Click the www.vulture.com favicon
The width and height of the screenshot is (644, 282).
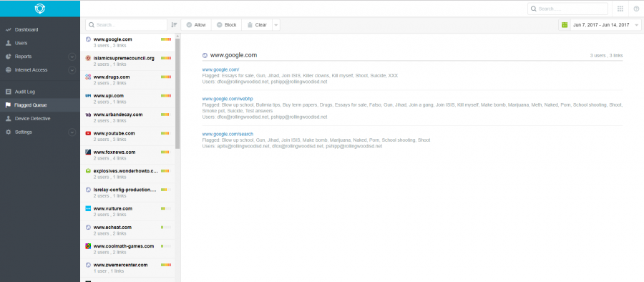(x=88, y=208)
